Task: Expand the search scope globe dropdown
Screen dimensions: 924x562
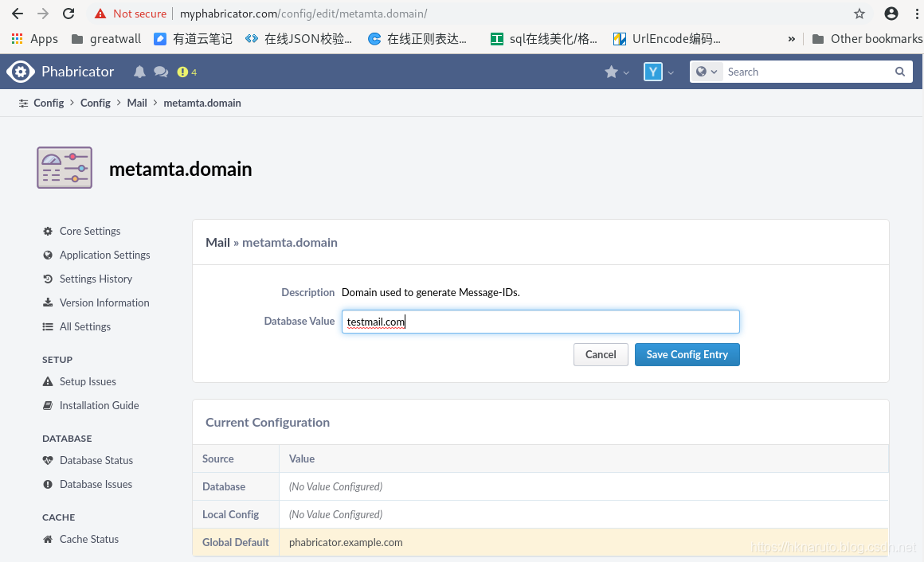Action: pos(706,71)
